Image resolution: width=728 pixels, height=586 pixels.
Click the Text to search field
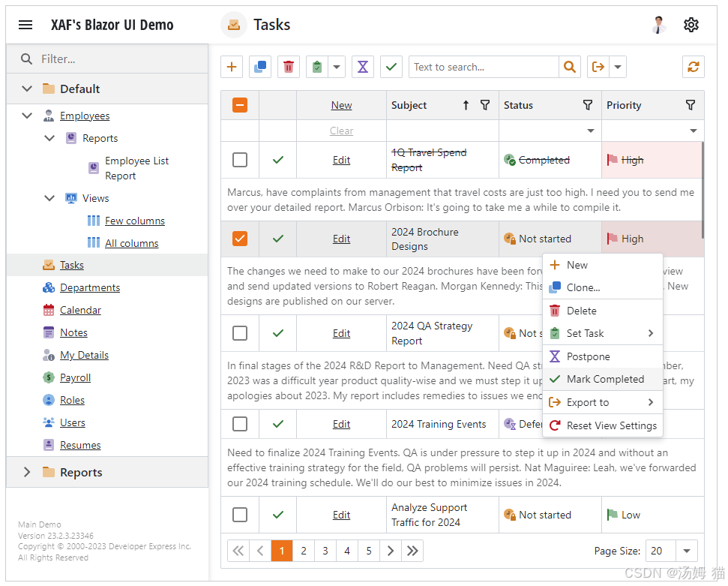coord(484,67)
